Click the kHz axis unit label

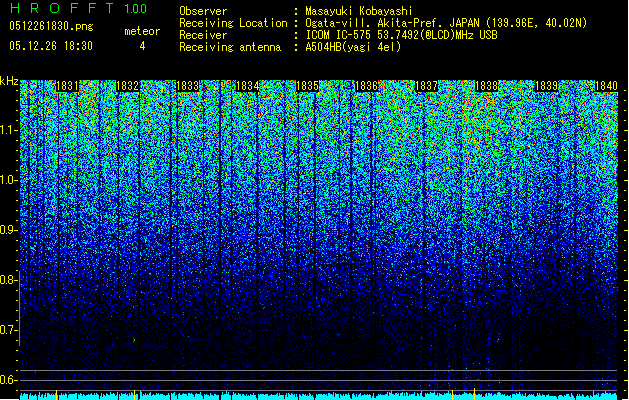[9, 81]
